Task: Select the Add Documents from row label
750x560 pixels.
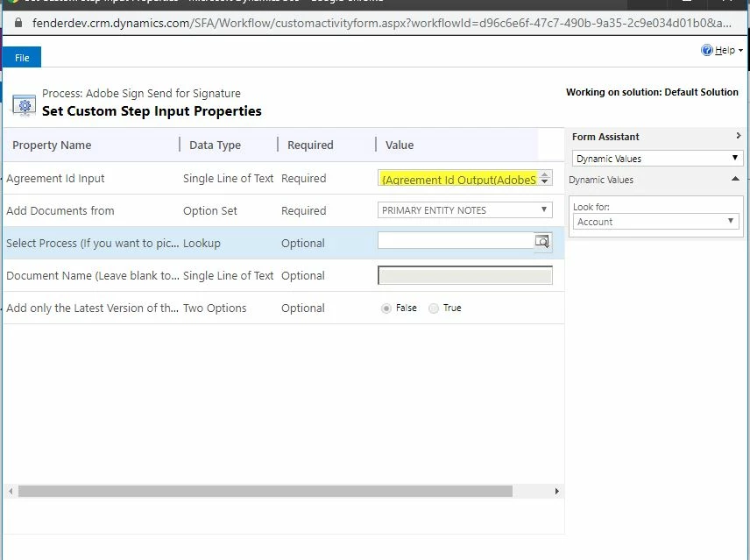Action: point(60,211)
